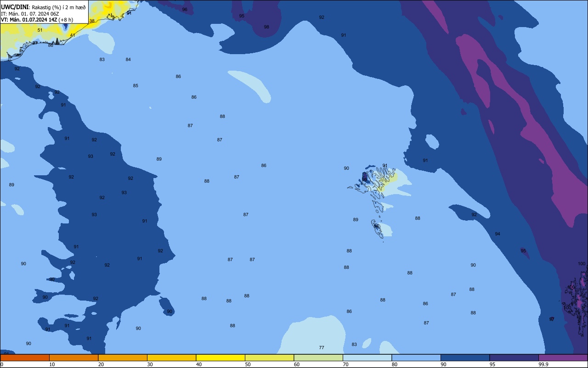This screenshot has height=368, width=588.
Task: Click the '40' legend tick label
Action: [199, 364]
